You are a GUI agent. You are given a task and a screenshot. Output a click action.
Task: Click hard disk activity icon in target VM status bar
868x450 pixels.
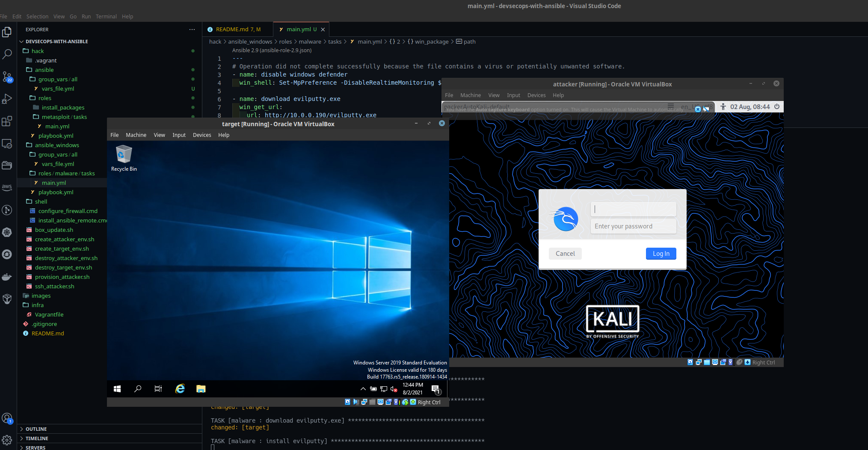coord(347,402)
